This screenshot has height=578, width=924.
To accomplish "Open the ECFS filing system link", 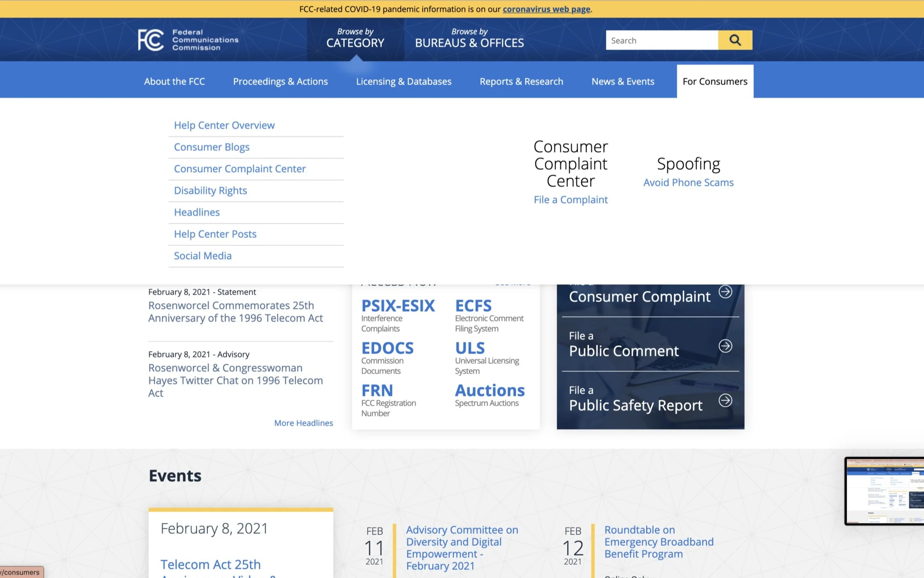I will (473, 306).
